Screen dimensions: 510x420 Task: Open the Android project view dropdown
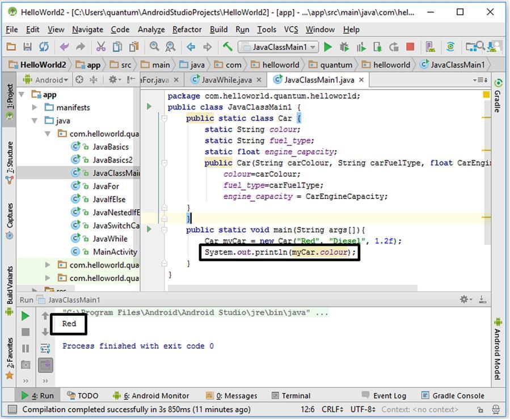[x=45, y=80]
